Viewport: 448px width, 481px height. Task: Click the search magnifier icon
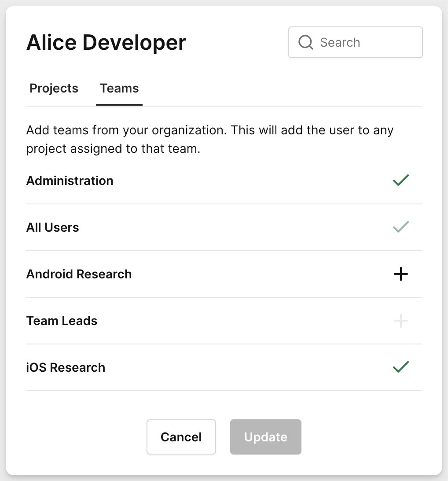(x=305, y=42)
